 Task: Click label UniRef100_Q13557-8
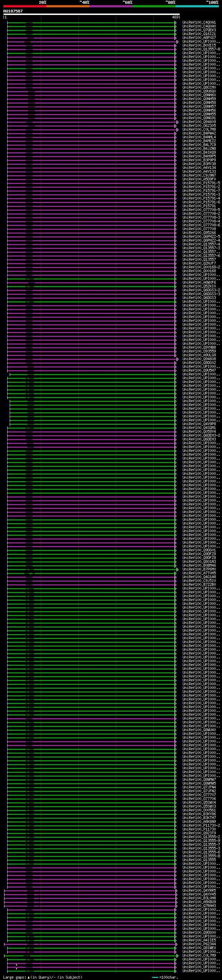pos(201,49)
